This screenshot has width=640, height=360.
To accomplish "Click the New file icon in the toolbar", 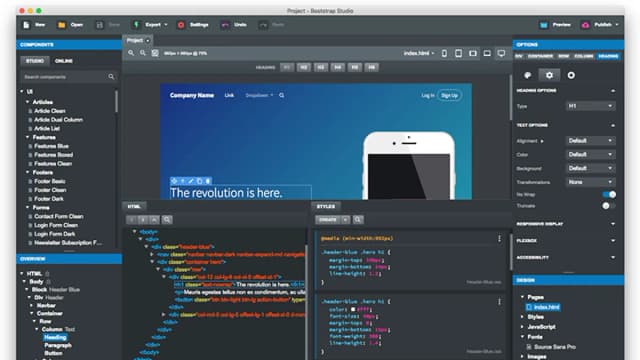I will coord(27,25).
